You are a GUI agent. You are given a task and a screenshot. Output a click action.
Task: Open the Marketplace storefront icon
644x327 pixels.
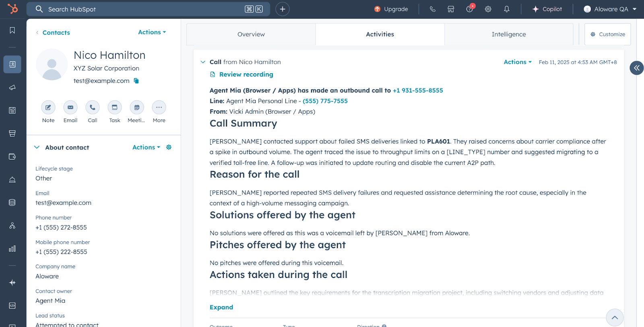point(451,9)
